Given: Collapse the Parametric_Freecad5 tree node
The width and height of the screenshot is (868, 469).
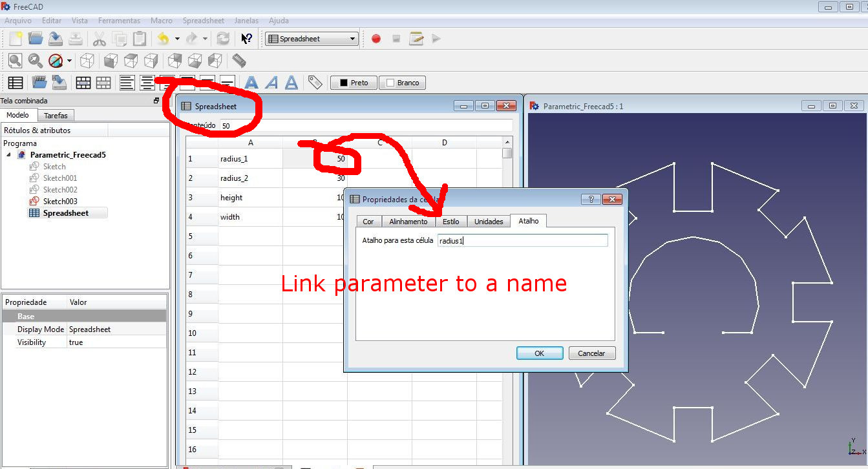Looking at the screenshot, I should tap(8, 155).
